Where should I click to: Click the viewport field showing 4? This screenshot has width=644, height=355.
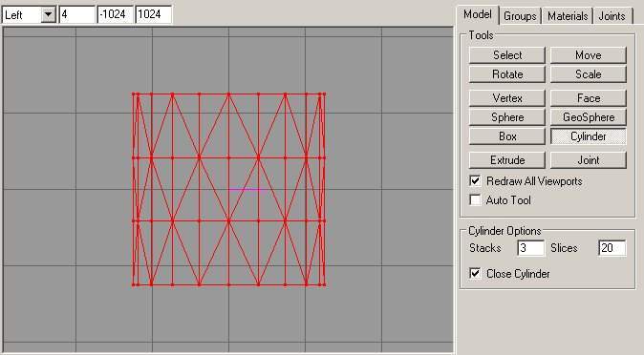(x=76, y=14)
